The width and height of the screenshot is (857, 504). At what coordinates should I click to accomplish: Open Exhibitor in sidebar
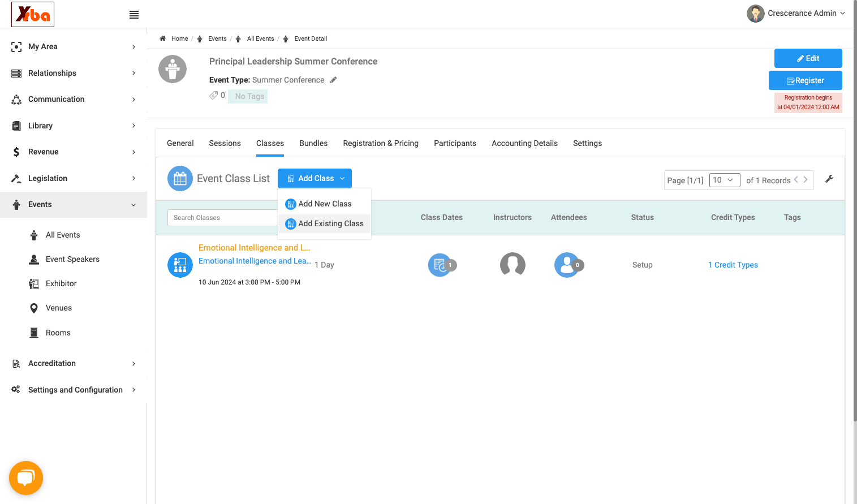[x=61, y=283]
